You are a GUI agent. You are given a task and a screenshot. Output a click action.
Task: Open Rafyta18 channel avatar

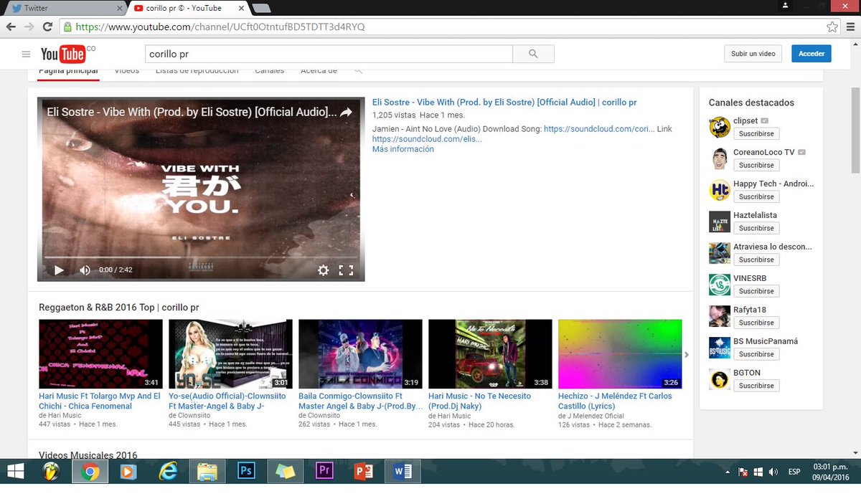720,317
